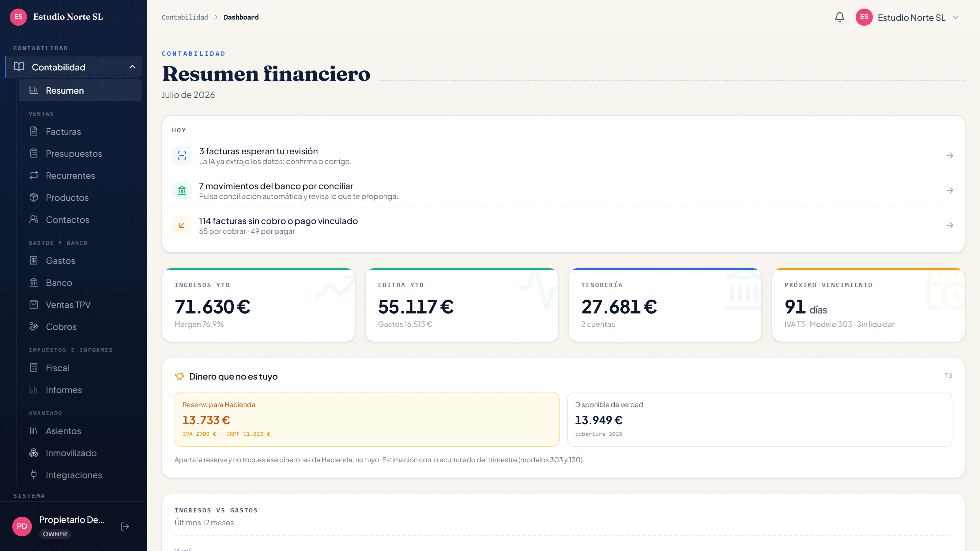Open the notifications bell
This screenshot has height=551, width=980.
click(x=840, y=17)
